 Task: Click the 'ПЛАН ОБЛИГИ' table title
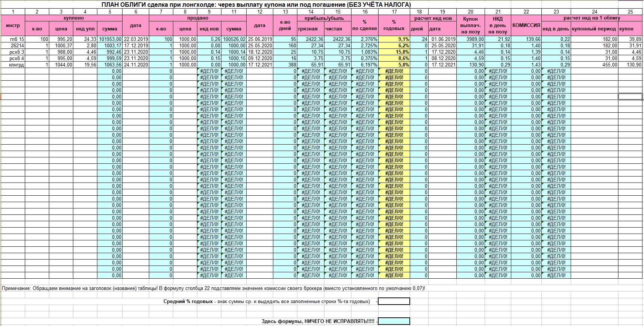[256, 5]
